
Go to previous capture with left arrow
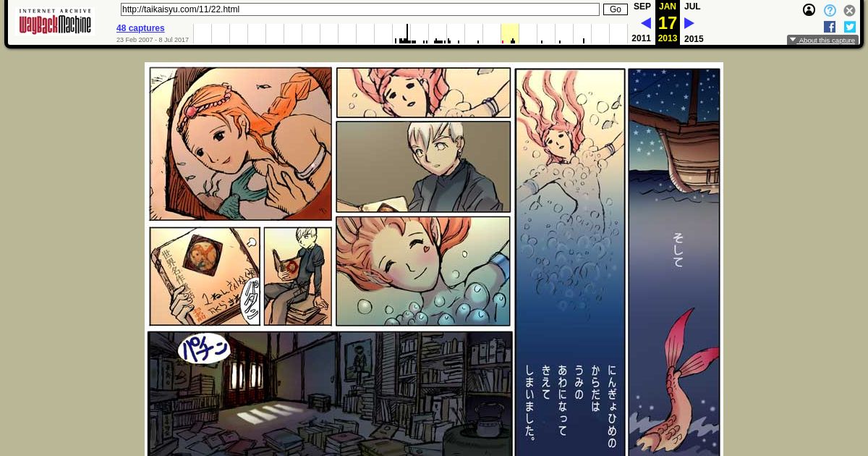[x=645, y=23]
